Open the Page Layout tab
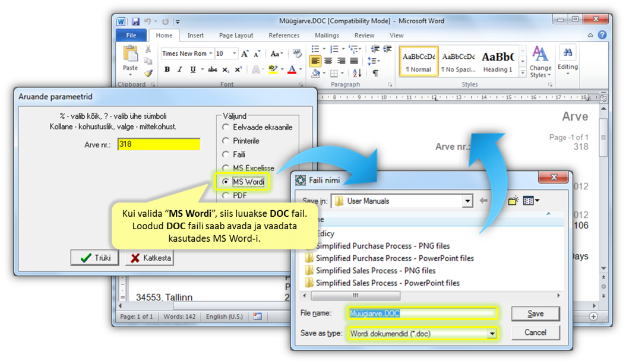The height and width of the screenshot is (364, 626). tap(236, 36)
